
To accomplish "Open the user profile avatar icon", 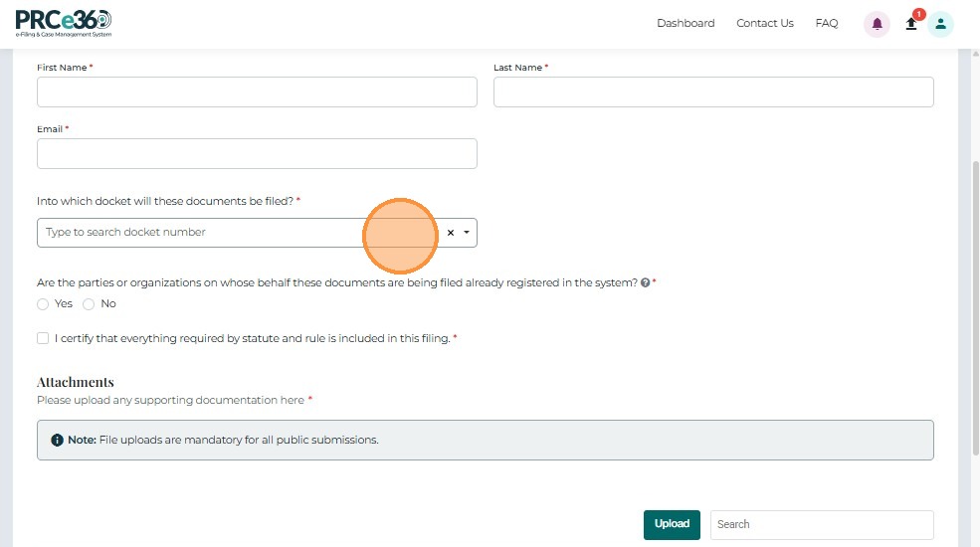I will point(940,24).
